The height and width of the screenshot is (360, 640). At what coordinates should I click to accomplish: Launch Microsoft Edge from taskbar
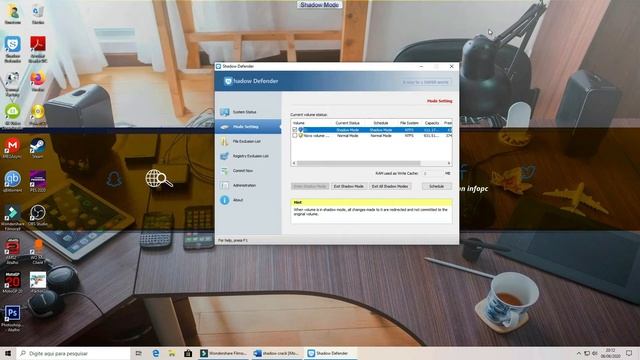click(x=156, y=353)
